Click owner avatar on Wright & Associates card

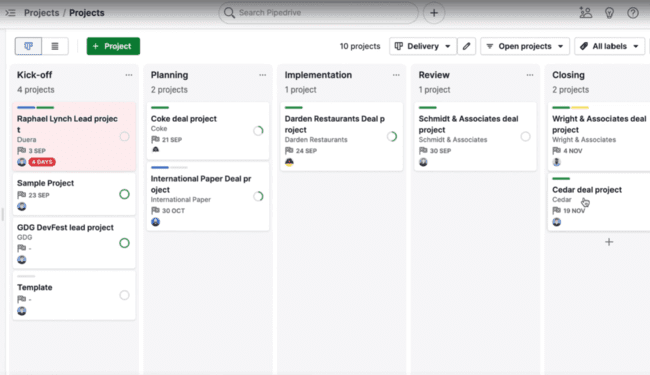pyautogui.click(x=557, y=162)
